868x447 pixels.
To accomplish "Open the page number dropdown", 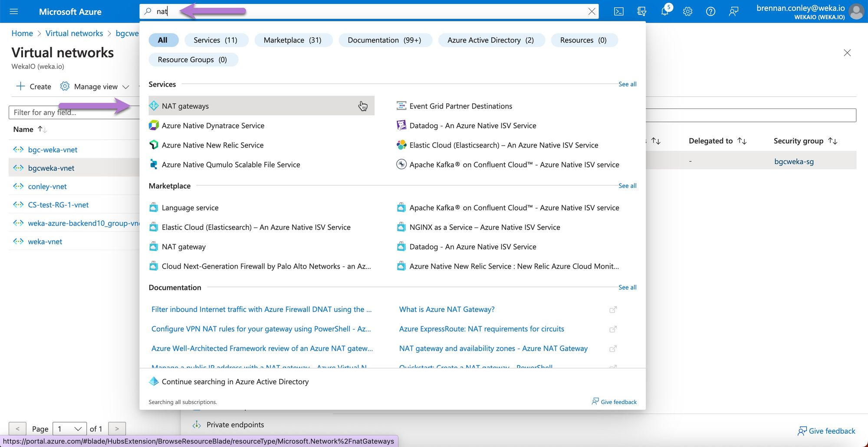I will (x=69, y=429).
